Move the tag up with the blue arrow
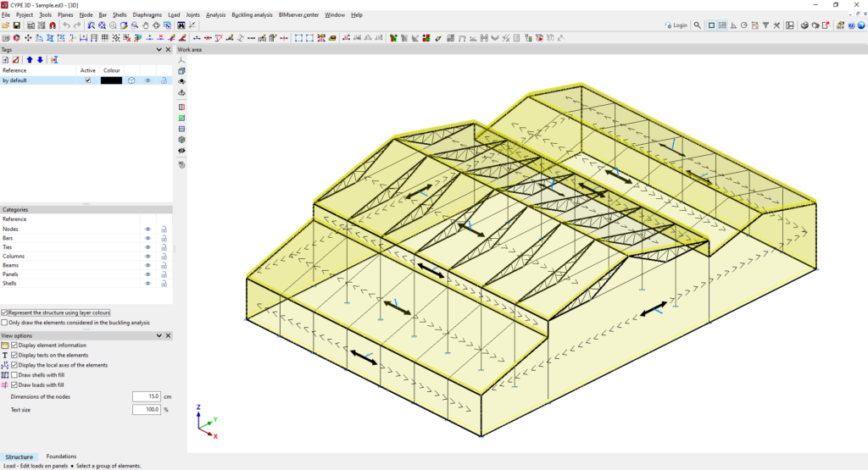Image resolution: width=868 pixels, height=470 pixels. pos(29,60)
